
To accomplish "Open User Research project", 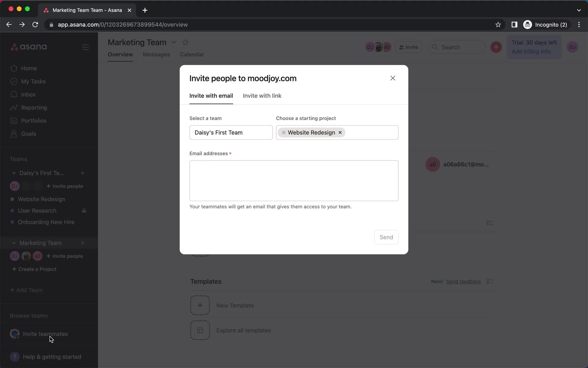I will (37, 211).
